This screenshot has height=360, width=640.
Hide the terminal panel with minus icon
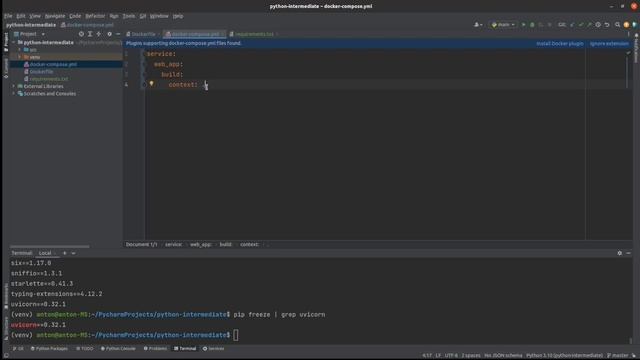pyautogui.click(x=629, y=253)
